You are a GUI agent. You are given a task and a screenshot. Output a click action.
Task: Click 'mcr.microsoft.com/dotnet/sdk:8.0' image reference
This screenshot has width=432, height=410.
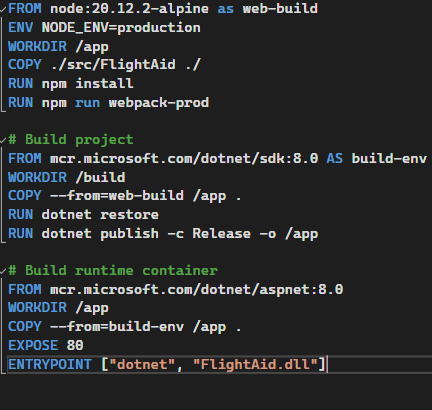tap(184, 158)
